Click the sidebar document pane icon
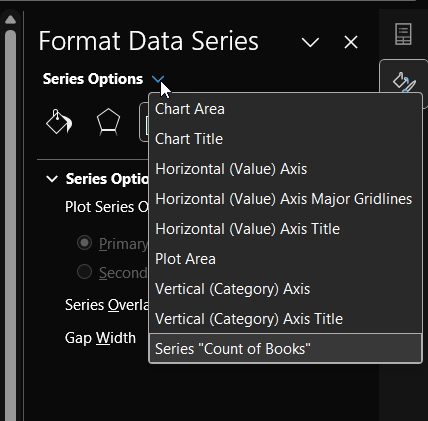This screenshot has height=421, width=428. pos(403,34)
